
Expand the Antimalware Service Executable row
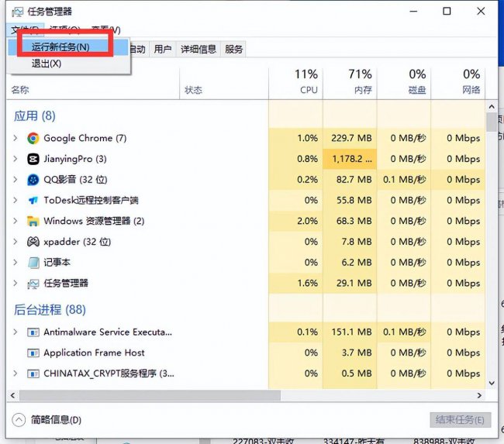(15, 332)
